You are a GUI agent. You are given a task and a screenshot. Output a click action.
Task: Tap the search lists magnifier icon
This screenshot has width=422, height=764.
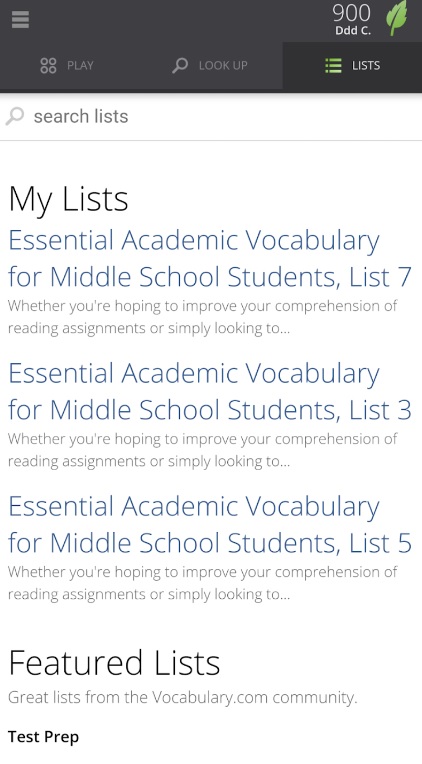pos(15,116)
